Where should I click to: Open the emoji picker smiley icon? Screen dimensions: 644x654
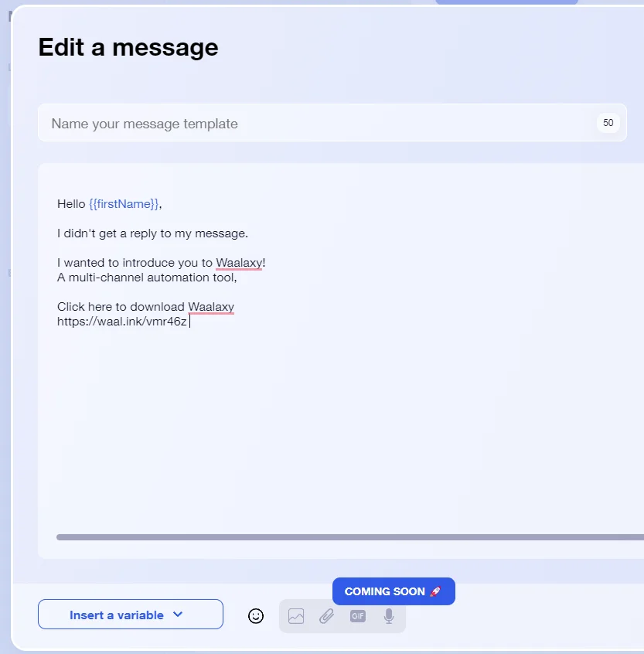[x=256, y=616]
